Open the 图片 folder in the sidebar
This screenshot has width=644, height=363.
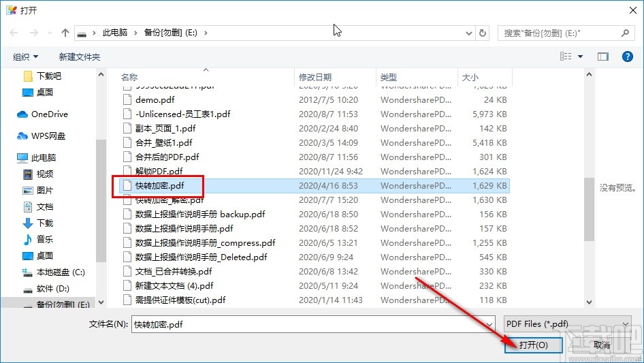pyautogui.click(x=38, y=190)
